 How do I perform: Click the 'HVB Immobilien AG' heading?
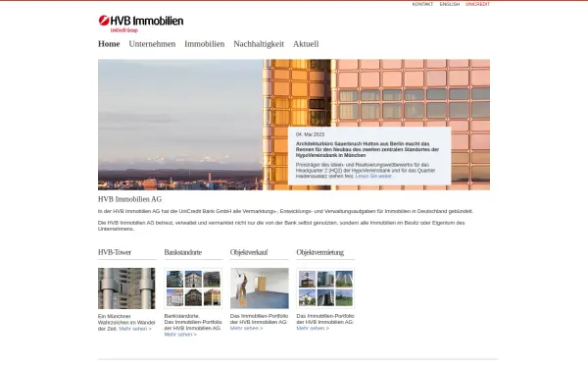(x=129, y=199)
